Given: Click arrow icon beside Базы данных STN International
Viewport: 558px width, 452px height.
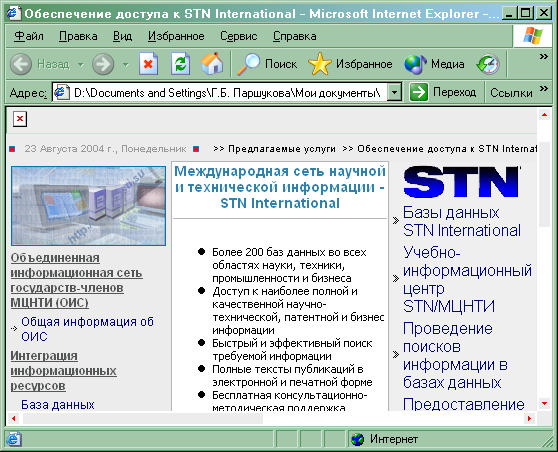Looking at the screenshot, I should [x=396, y=221].
